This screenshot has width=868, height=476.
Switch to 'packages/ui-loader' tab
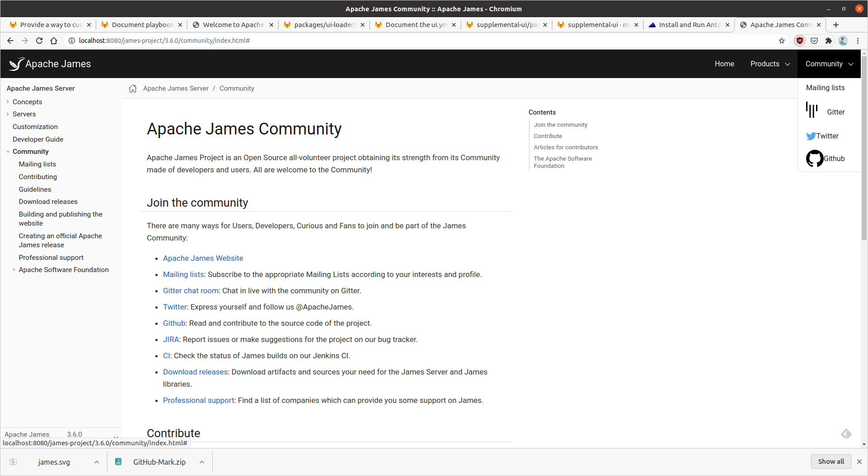(323, 25)
